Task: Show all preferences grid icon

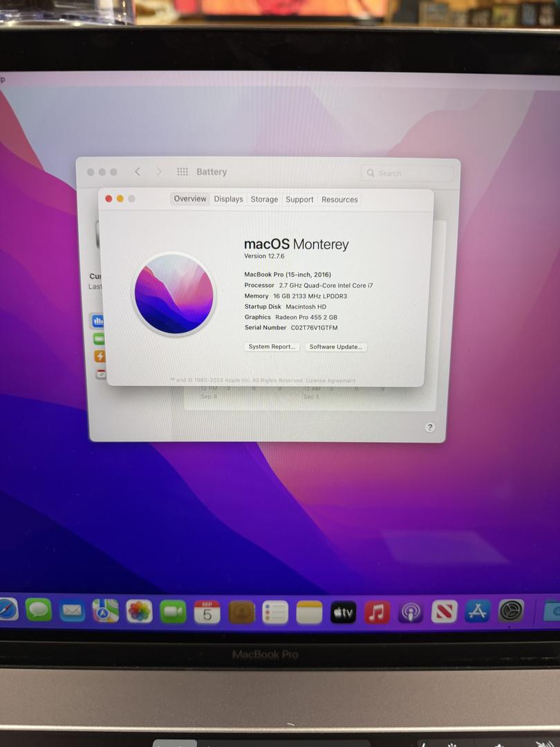Action: (x=183, y=172)
